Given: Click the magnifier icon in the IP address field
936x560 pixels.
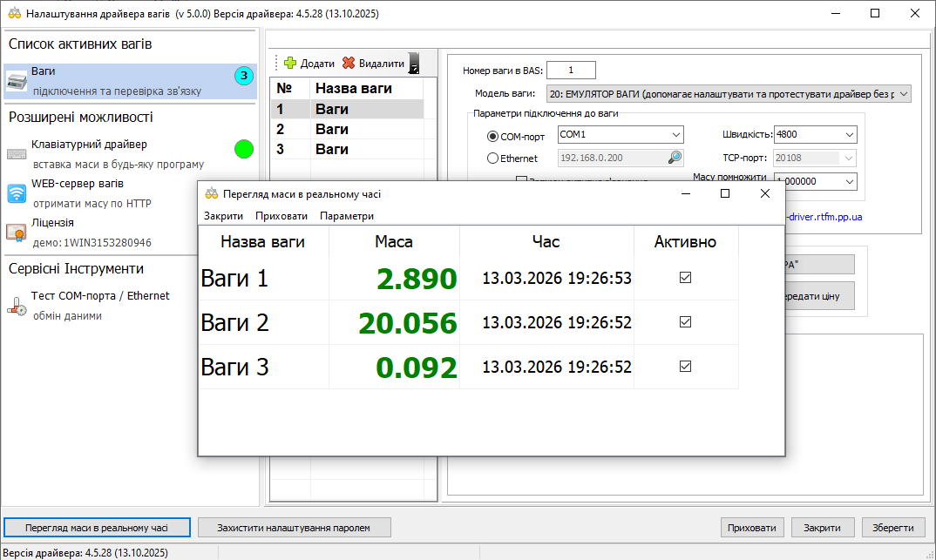Looking at the screenshot, I should [x=675, y=158].
